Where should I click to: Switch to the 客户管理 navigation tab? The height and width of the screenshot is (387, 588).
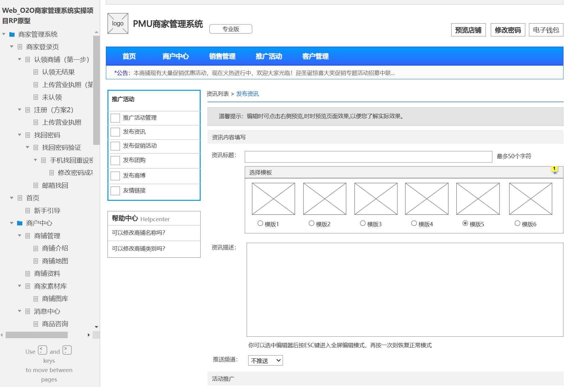tap(315, 56)
